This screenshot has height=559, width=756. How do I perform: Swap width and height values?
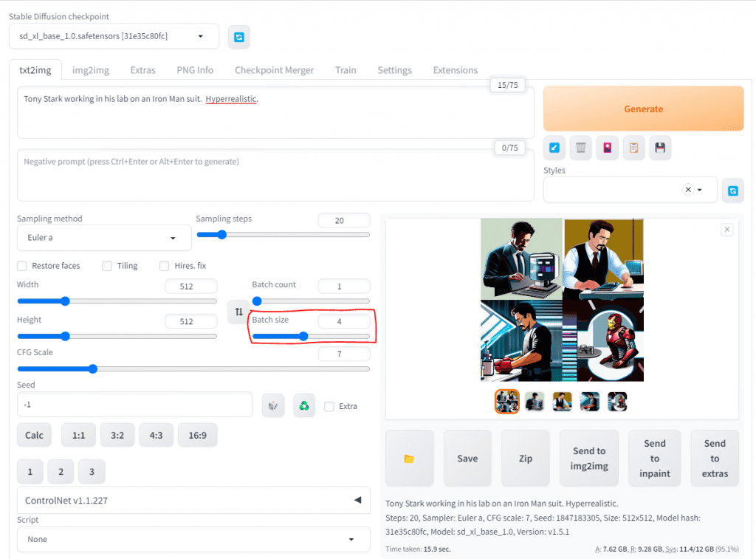click(238, 312)
